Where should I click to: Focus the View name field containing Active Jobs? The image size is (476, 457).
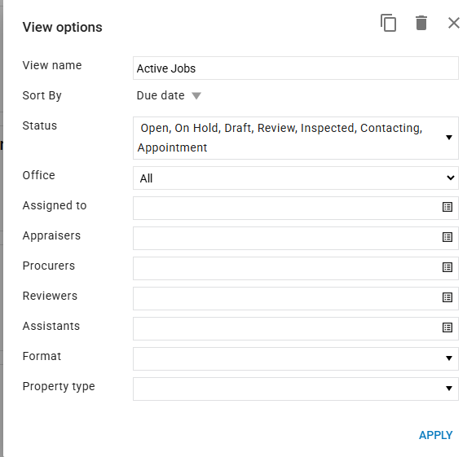point(296,68)
